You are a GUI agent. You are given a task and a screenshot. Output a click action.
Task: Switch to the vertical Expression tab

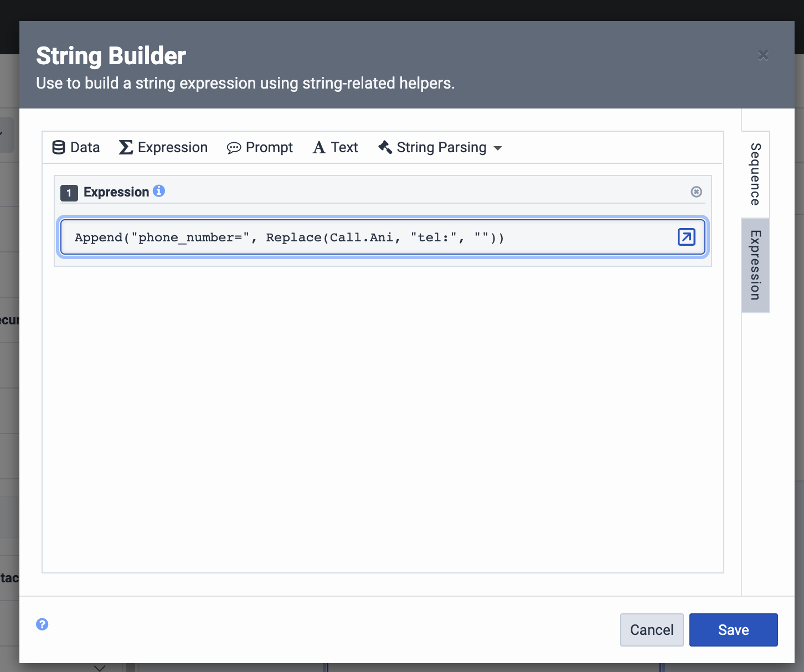(755, 265)
